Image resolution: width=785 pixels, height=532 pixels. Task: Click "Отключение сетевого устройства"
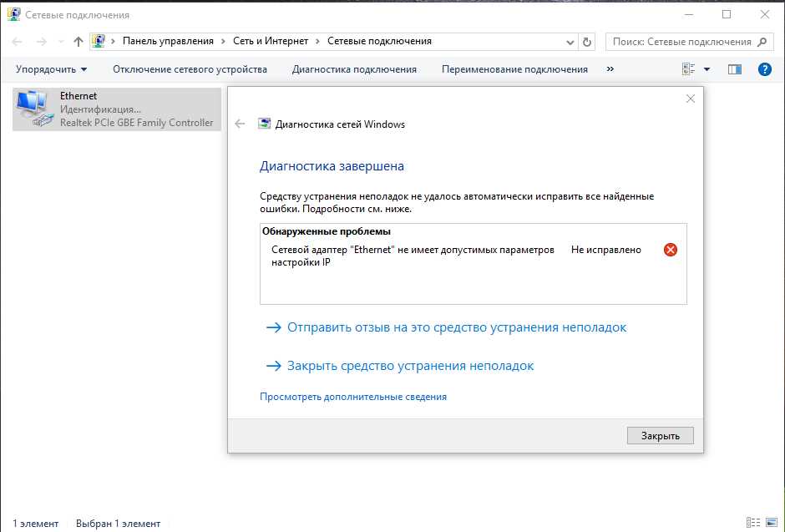[x=190, y=69]
